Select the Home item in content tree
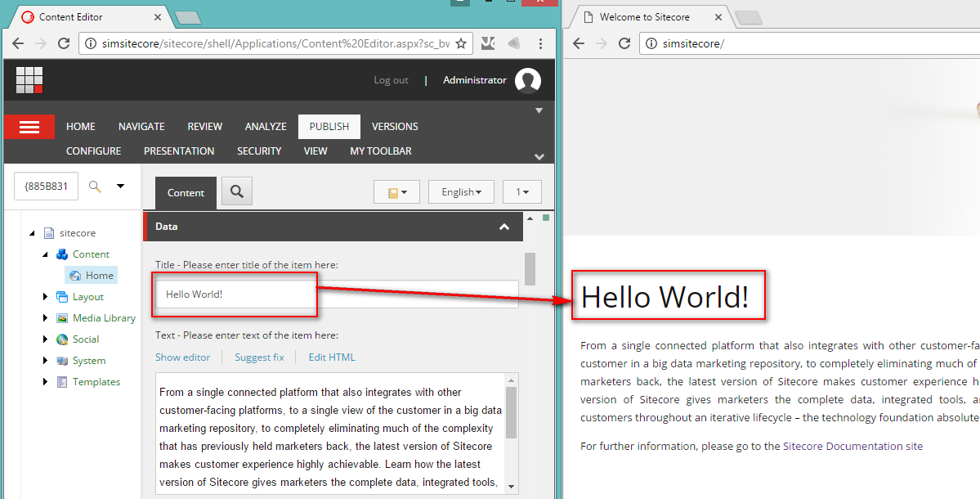The width and height of the screenshot is (980, 499). pos(92,275)
